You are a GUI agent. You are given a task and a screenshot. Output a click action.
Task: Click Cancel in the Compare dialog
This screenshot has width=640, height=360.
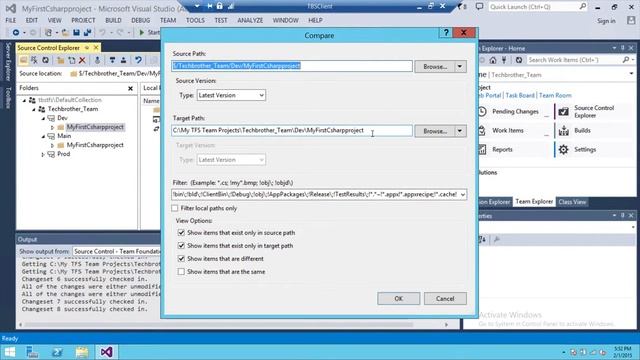tap(445, 299)
